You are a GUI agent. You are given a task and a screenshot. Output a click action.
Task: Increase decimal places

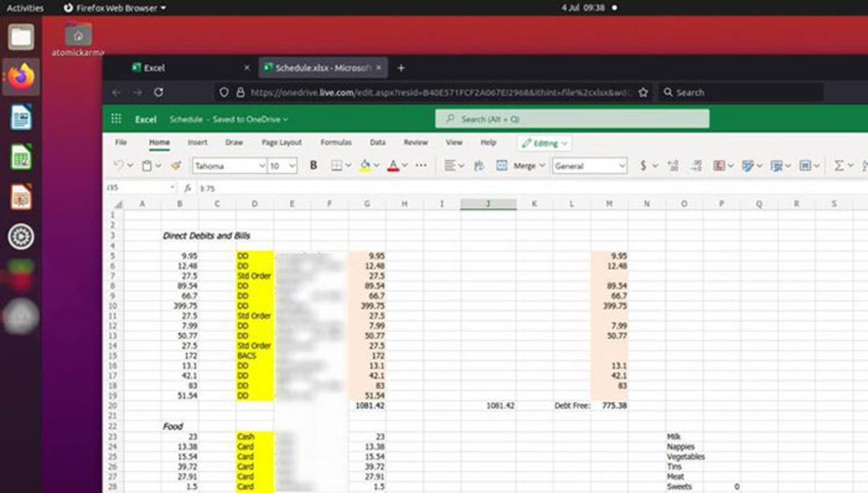[x=674, y=165]
